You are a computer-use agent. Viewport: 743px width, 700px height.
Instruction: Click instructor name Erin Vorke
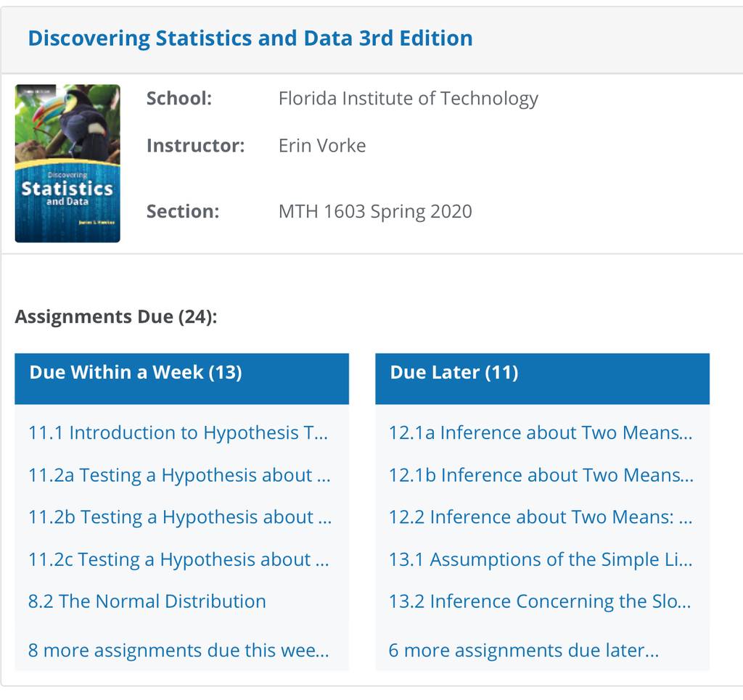322,145
